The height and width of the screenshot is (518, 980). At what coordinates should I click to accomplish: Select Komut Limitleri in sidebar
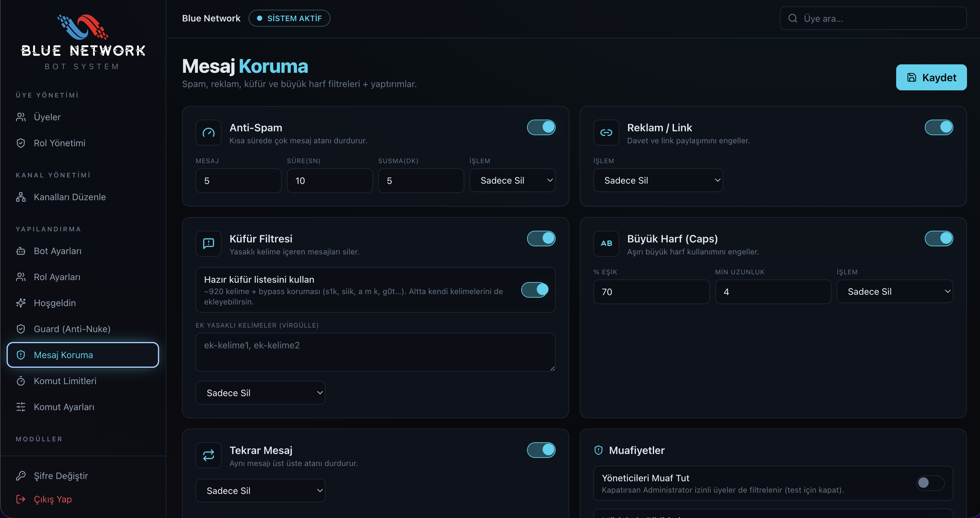(83, 381)
